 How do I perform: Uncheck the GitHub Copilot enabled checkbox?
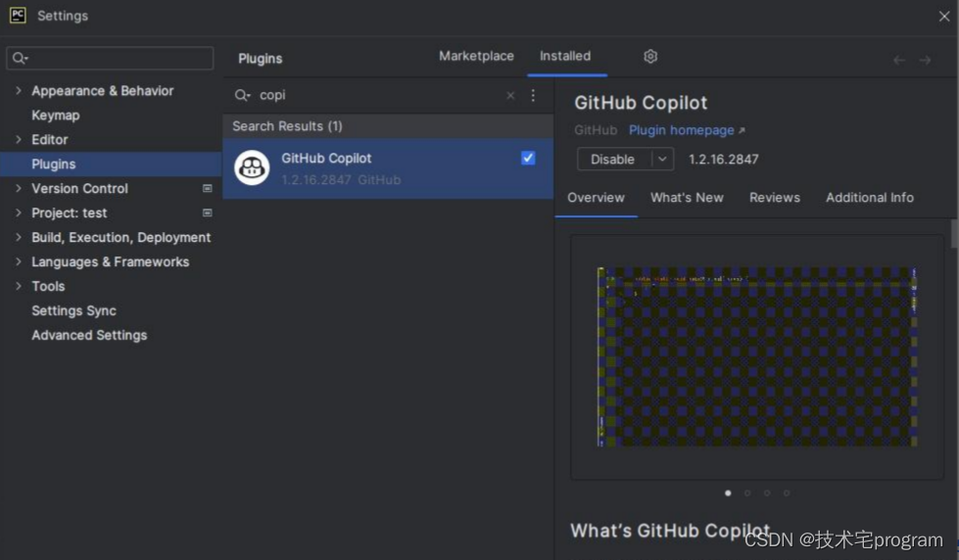pos(528,158)
